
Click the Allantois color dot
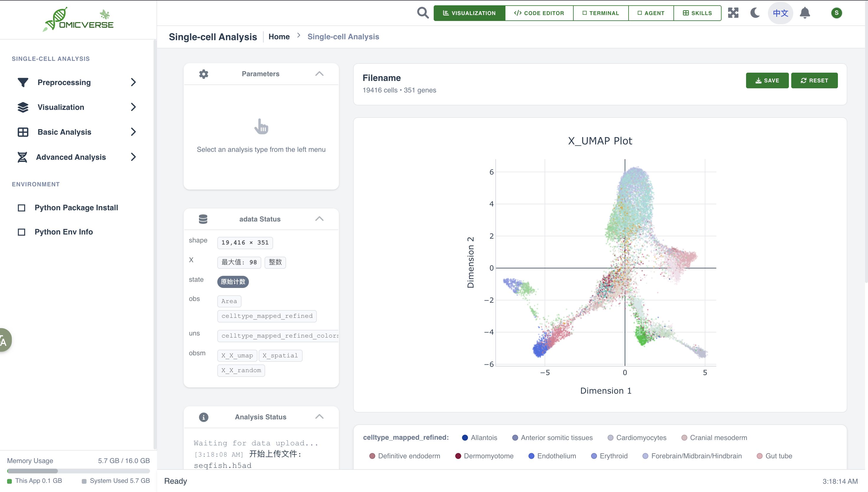pyautogui.click(x=465, y=438)
